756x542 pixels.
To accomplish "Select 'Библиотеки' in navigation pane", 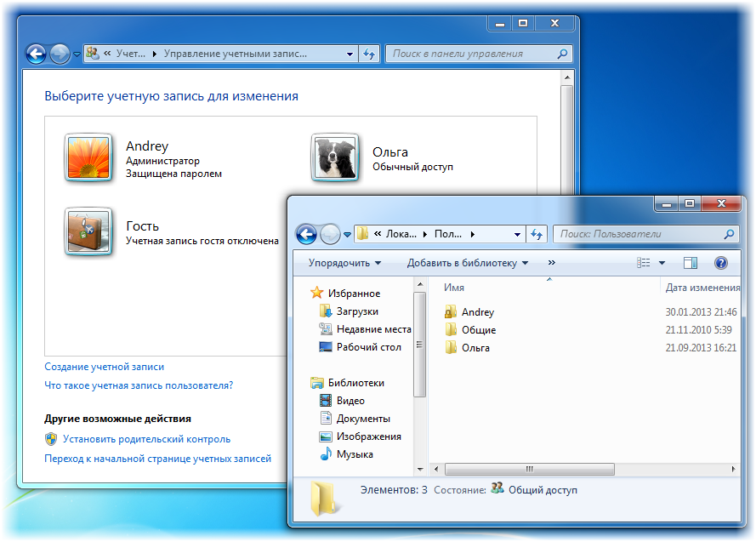I will coord(355,383).
